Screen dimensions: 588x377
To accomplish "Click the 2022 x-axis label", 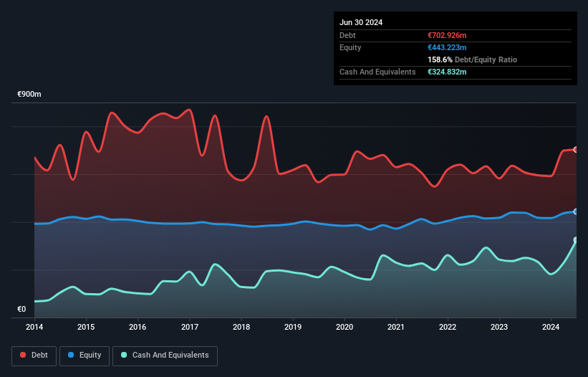I will (448, 327).
